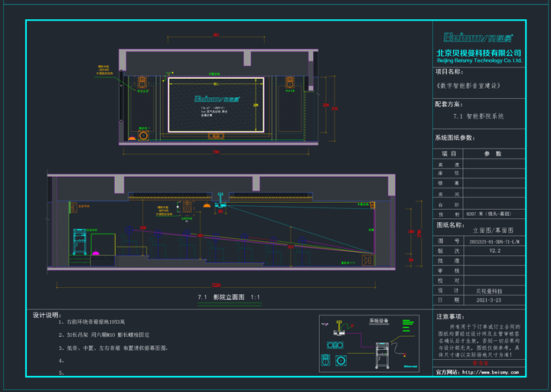This screenshot has height=392, width=551.
Task: Select the 6207 米 throw distance value
Action: (489, 214)
